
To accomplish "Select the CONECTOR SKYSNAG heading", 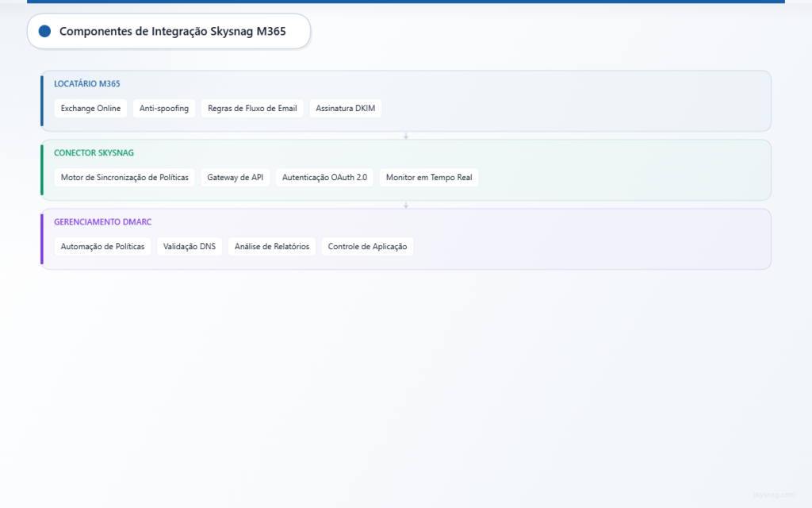I will pos(94,153).
